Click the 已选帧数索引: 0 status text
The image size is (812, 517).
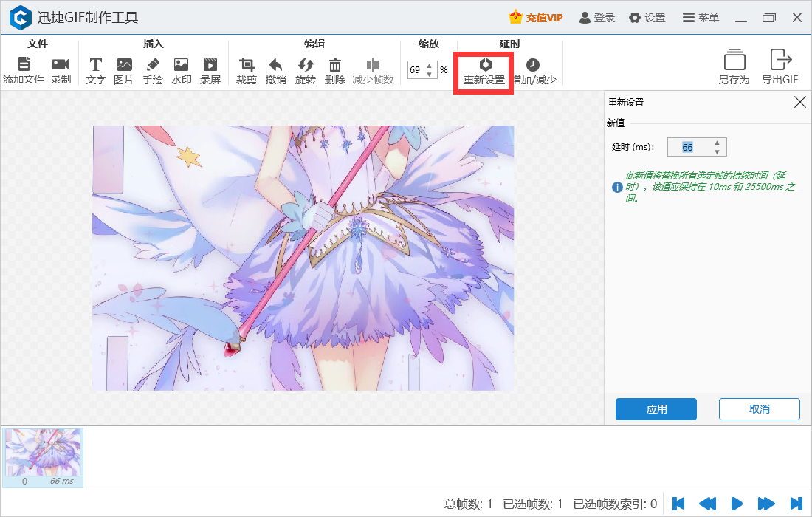[615, 504]
